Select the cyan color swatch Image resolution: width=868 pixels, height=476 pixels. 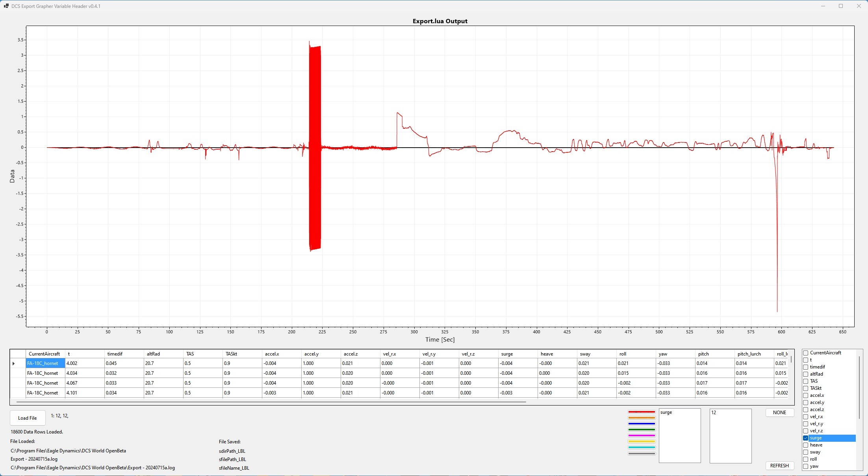coord(642,447)
